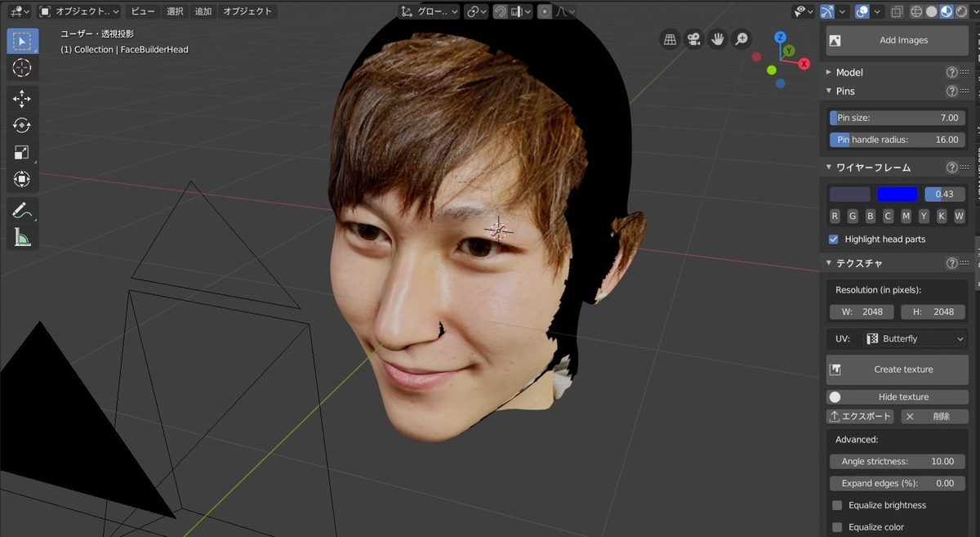Click the blue wireframe color swatch

[897, 194]
